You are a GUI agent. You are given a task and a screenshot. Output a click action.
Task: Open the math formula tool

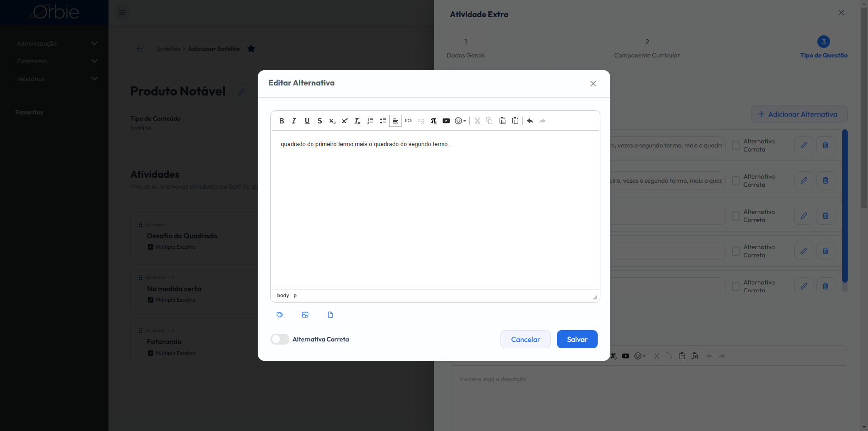pyautogui.click(x=434, y=121)
